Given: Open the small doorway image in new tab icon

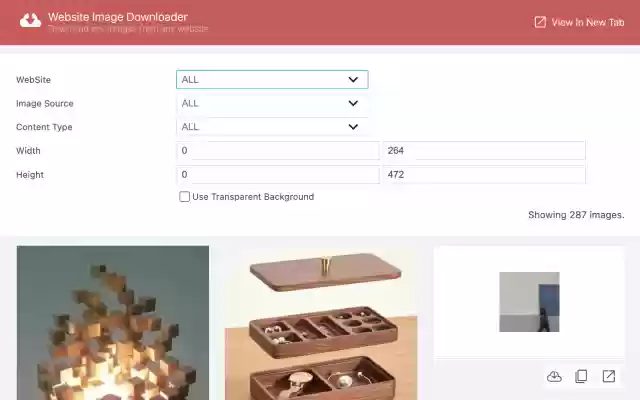Looking at the screenshot, I should point(609,376).
